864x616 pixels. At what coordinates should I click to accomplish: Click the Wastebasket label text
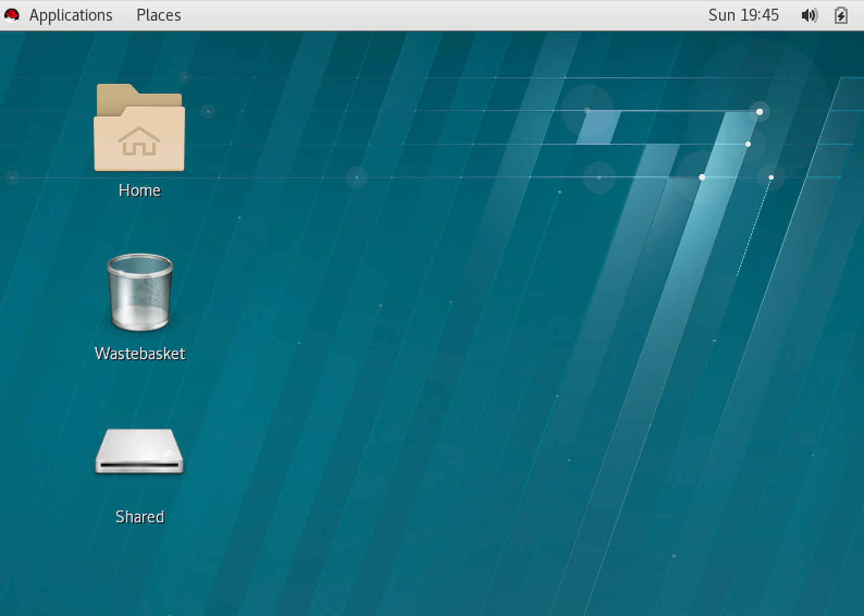pyautogui.click(x=139, y=353)
